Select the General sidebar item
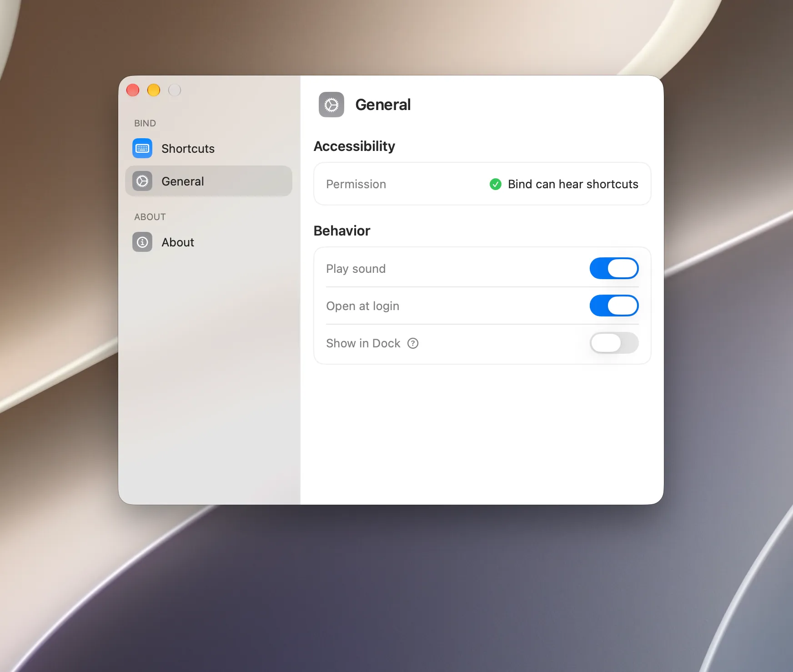Image resolution: width=793 pixels, height=672 pixels. coord(209,181)
